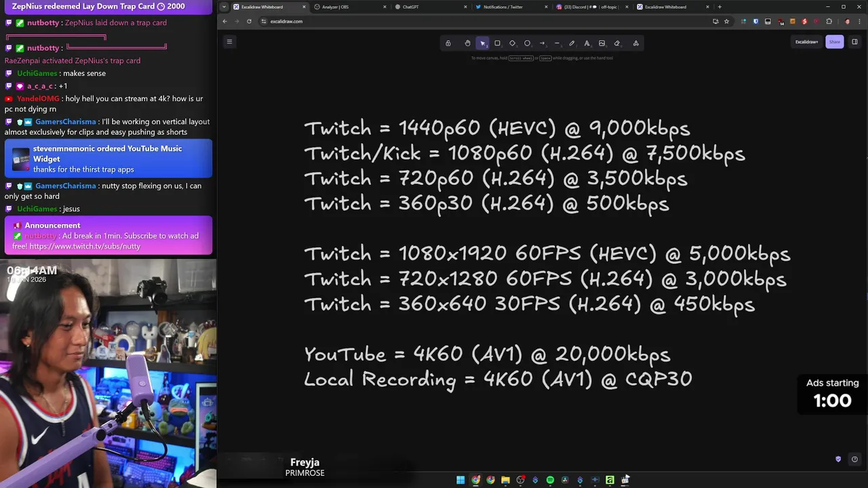The height and width of the screenshot is (488, 868).
Task: Go back in browser history
Action: [x=225, y=21]
